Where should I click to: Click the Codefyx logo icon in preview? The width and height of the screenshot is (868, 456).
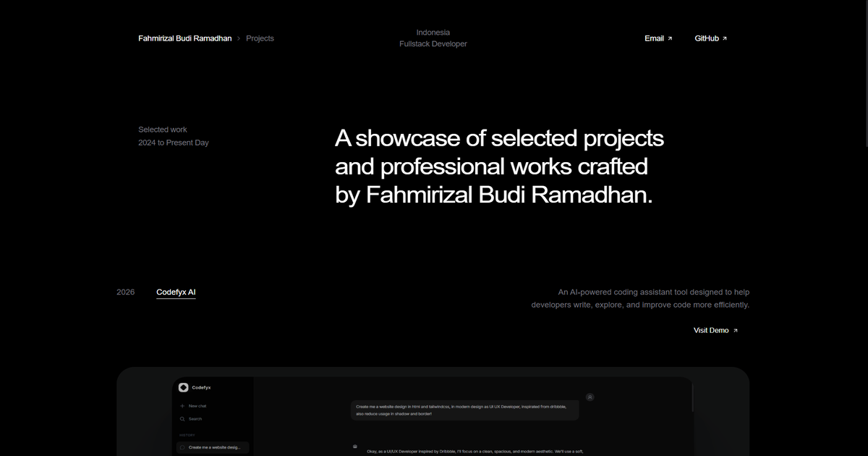pos(183,387)
